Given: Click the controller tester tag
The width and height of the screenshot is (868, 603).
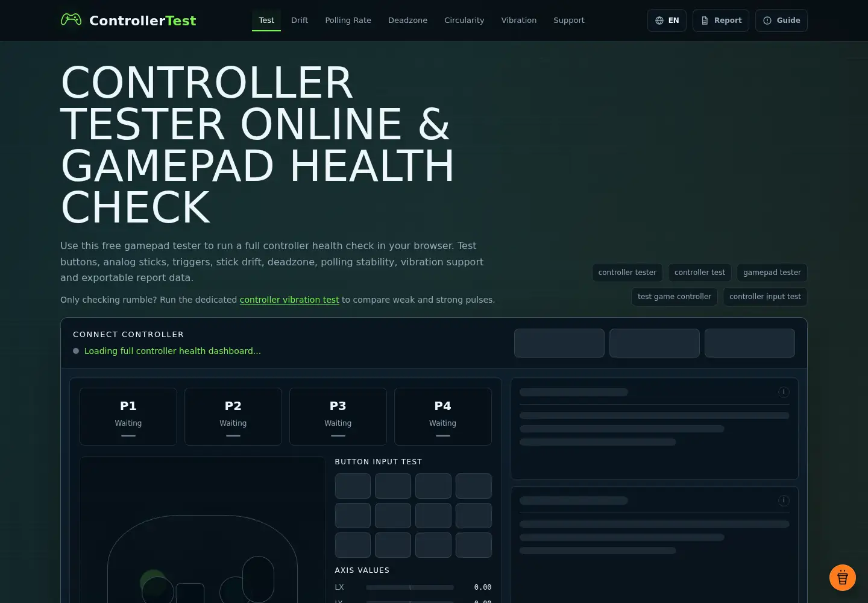Looking at the screenshot, I should [627, 273].
